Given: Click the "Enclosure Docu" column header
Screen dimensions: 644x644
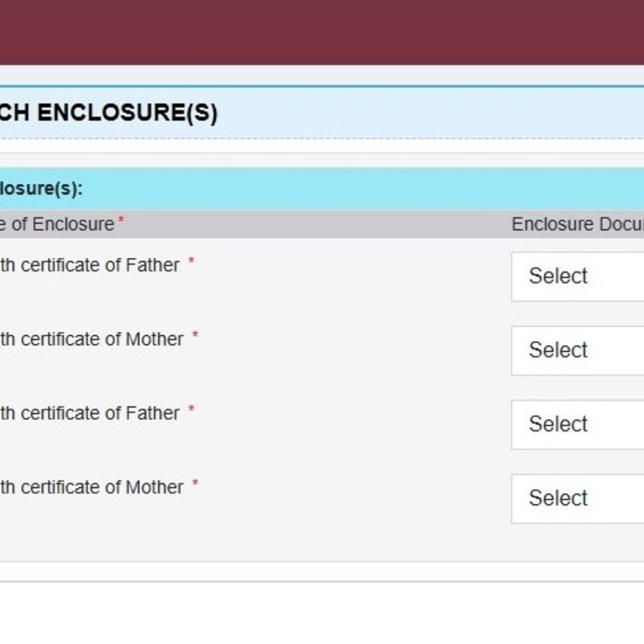Looking at the screenshot, I should 578,224.
